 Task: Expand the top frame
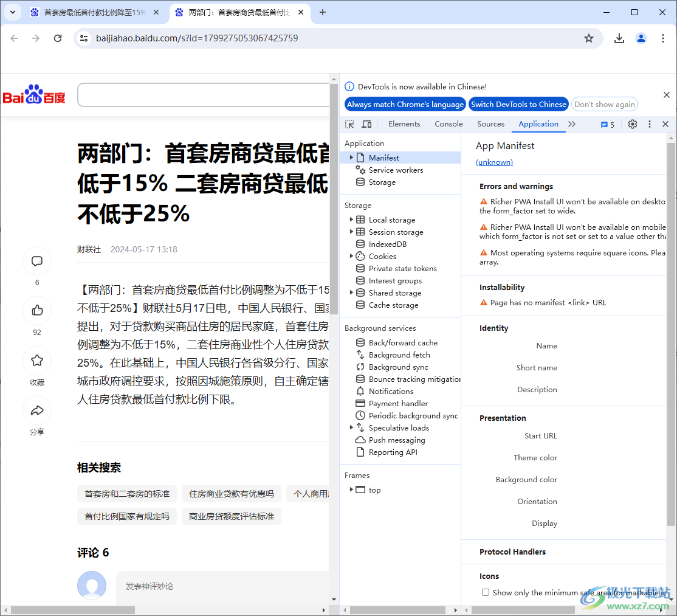pos(351,490)
